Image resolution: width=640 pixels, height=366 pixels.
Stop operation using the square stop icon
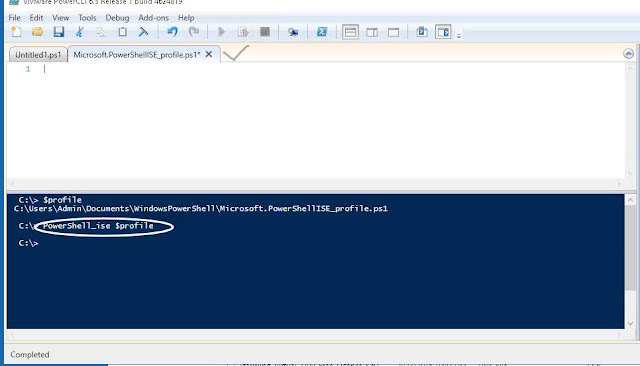pos(265,32)
